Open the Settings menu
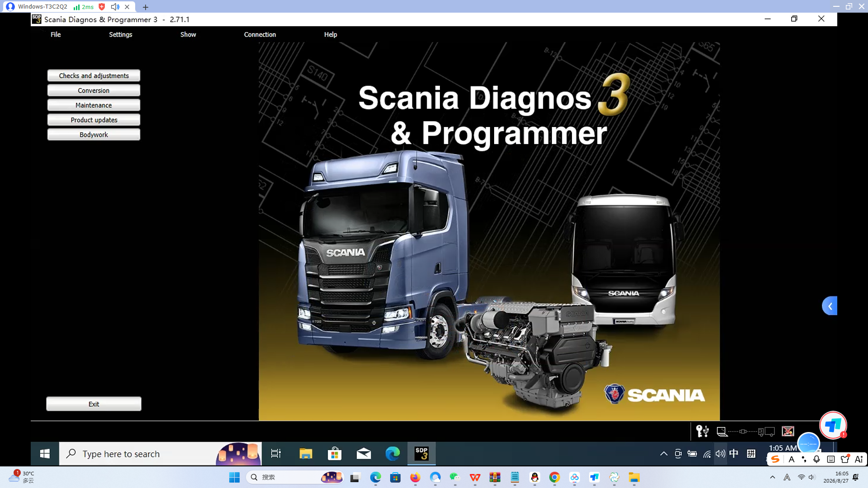Image resolution: width=868 pixels, height=488 pixels. 120,34
